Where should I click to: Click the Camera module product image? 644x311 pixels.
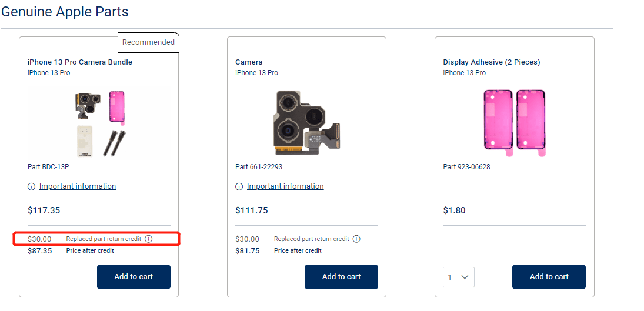pos(306,123)
